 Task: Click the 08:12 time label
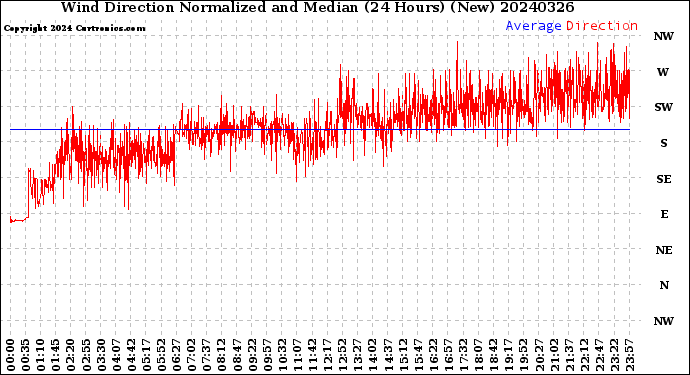[x=222, y=355]
